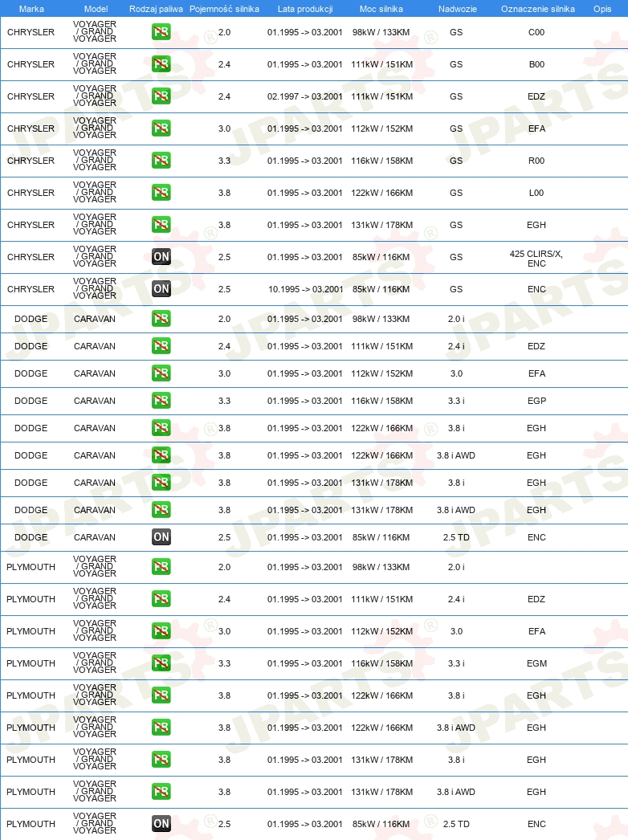Viewport: 628px width, 840px height.
Task: Click the Oznaczenie silnika column header
Action: [538, 9]
